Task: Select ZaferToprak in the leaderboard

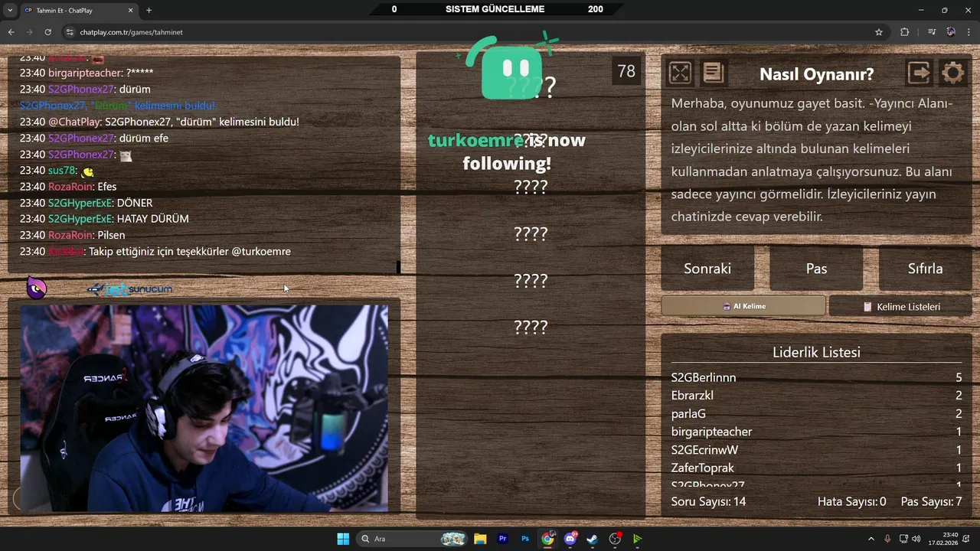Action: tap(816, 468)
